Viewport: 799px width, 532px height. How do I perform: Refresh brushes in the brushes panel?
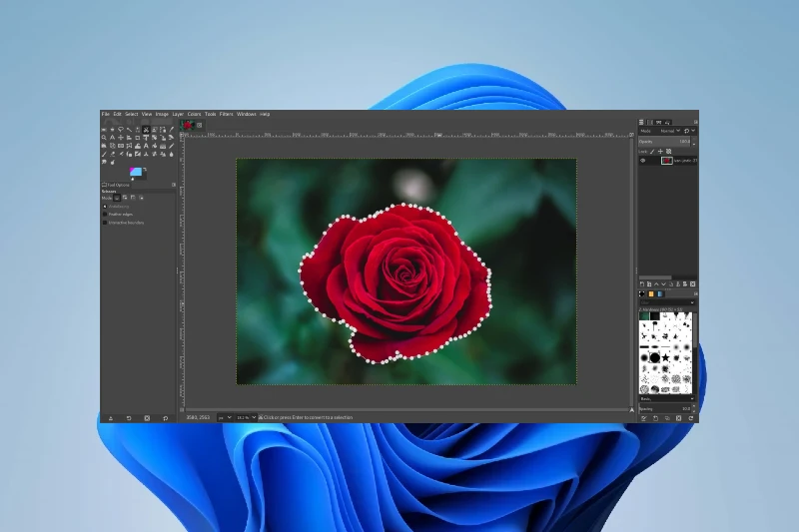tap(691, 418)
